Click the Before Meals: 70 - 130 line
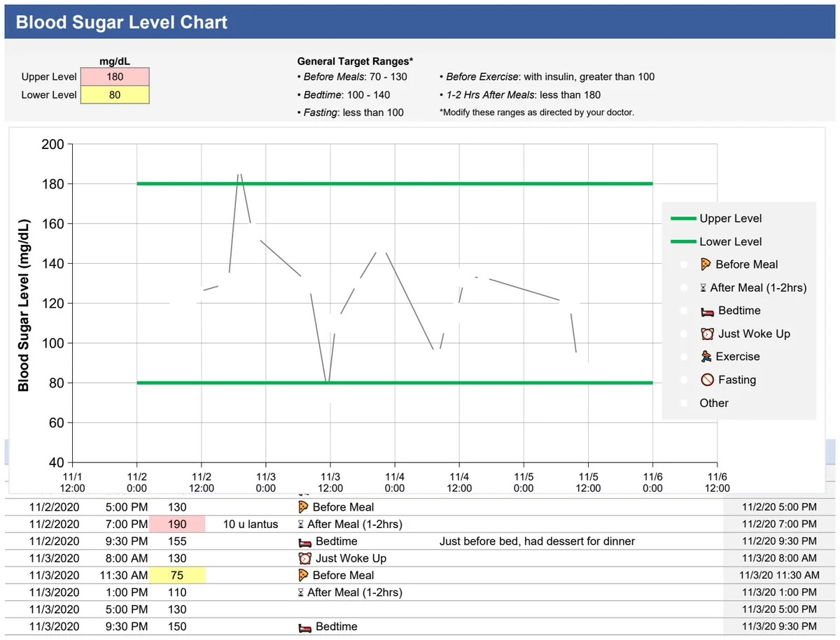The width and height of the screenshot is (840, 640). [352, 76]
